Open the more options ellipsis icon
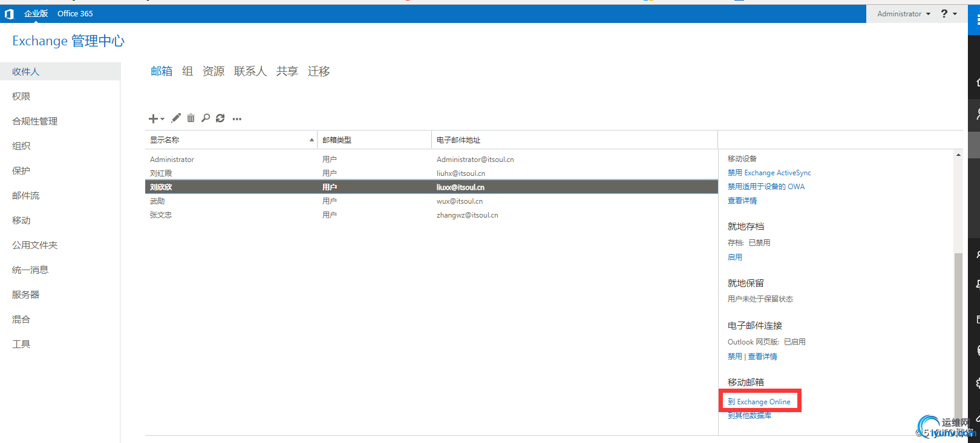Screen dimensions: 980x443 click(237, 118)
